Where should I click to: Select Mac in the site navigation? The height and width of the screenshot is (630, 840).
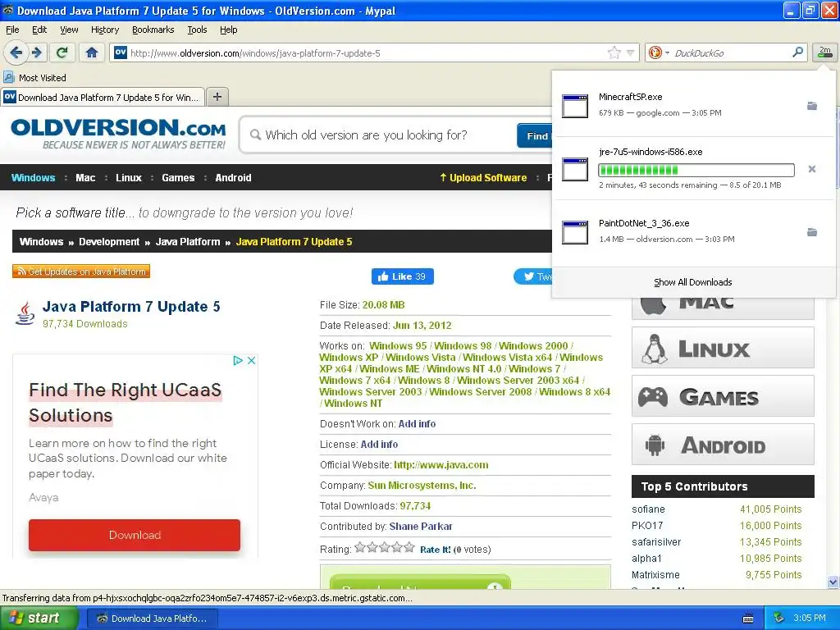coord(85,177)
